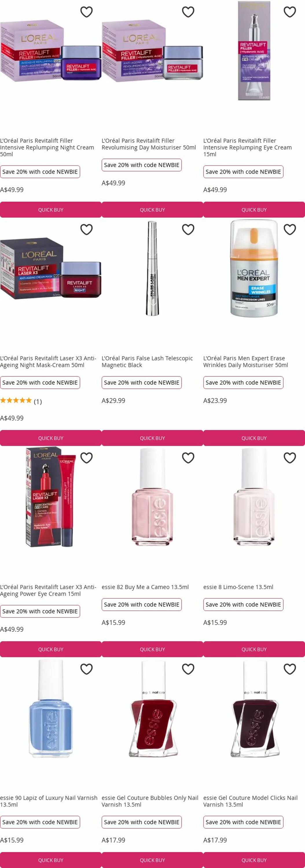
Task: Open the Revitalift Filler Eye Cream product image
Action: tap(254, 51)
